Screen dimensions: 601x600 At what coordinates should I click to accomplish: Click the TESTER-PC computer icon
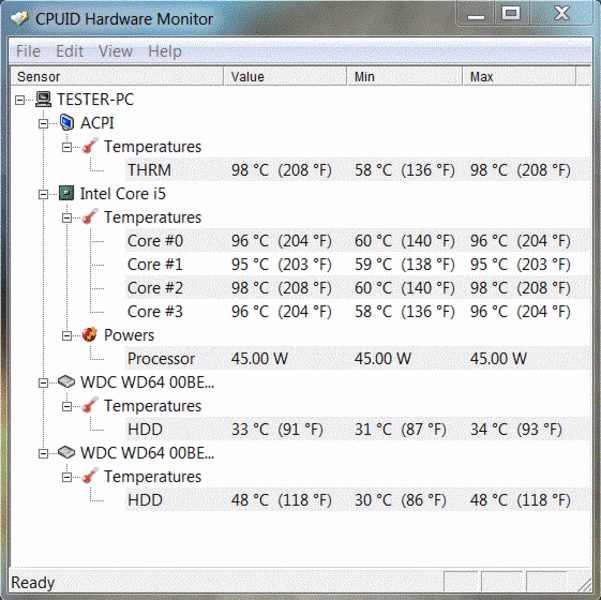point(43,99)
